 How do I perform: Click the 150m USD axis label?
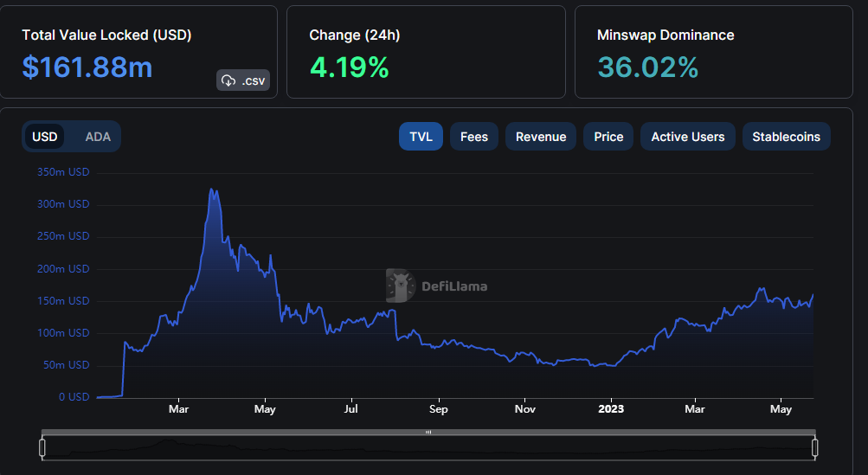(x=63, y=300)
